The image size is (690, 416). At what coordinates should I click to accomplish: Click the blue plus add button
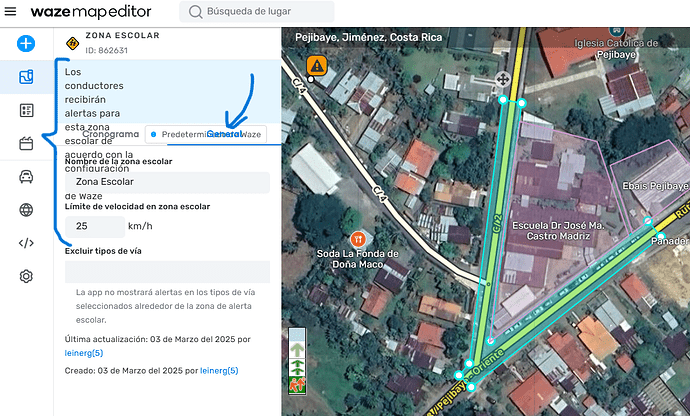tap(26, 44)
